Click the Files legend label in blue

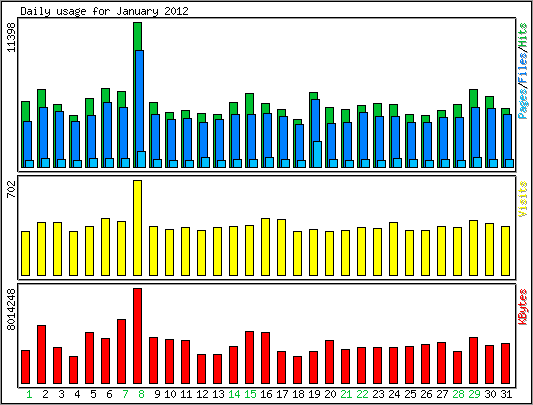click(x=522, y=69)
